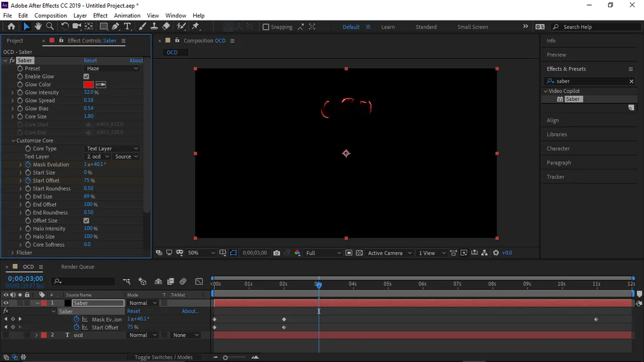The width and height of the screenshot is (644, 362).
Task: Click the Saber layer red label color
Action: (44, 303)
